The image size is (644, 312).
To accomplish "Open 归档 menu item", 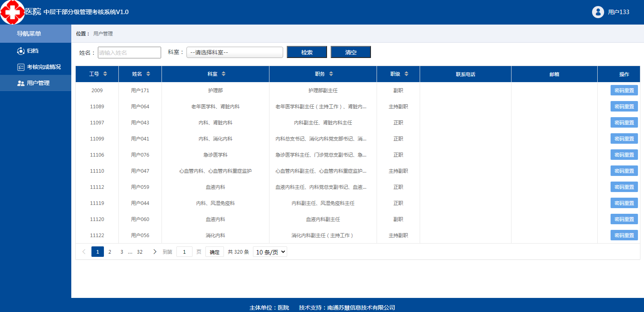I will tap(33, 51).
